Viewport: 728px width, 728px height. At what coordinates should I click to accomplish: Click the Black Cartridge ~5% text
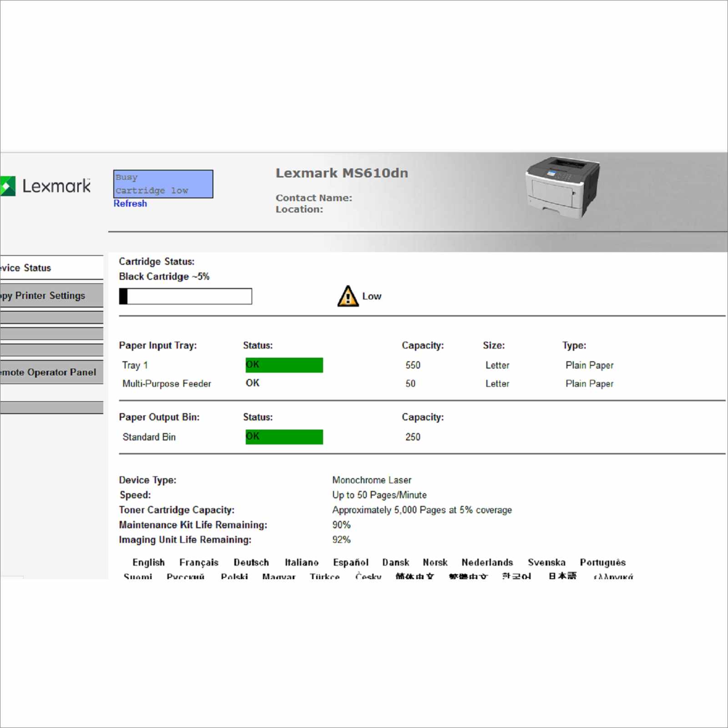tap(164, 276)
